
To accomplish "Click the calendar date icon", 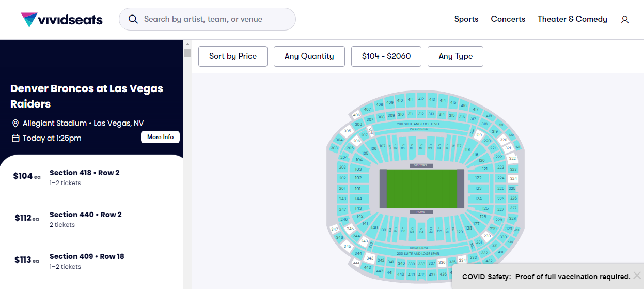I will tap(15, 138).
